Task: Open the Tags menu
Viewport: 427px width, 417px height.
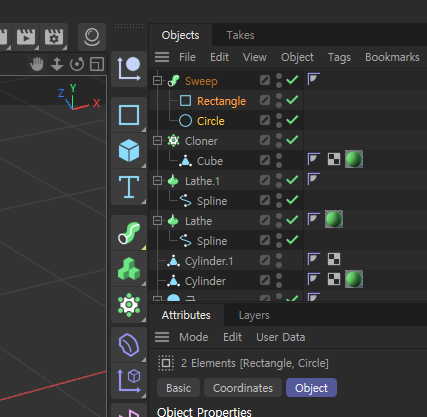Action: [x=339, y=57]
